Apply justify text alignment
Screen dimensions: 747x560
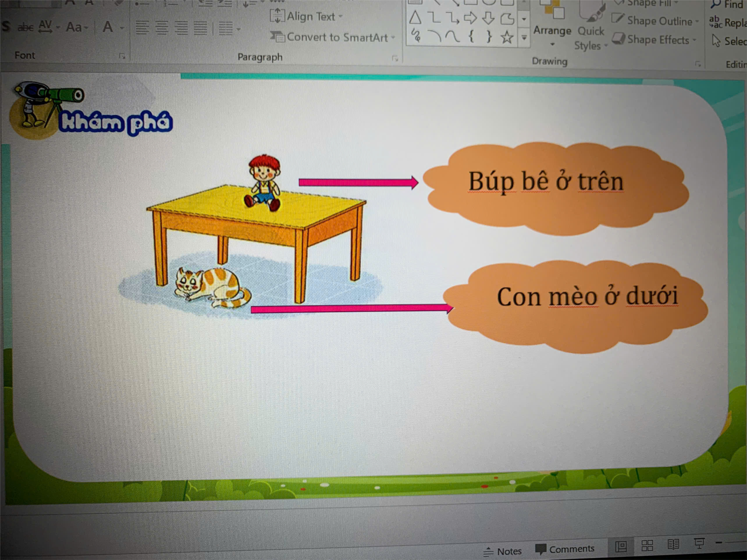tap(200, 28)
